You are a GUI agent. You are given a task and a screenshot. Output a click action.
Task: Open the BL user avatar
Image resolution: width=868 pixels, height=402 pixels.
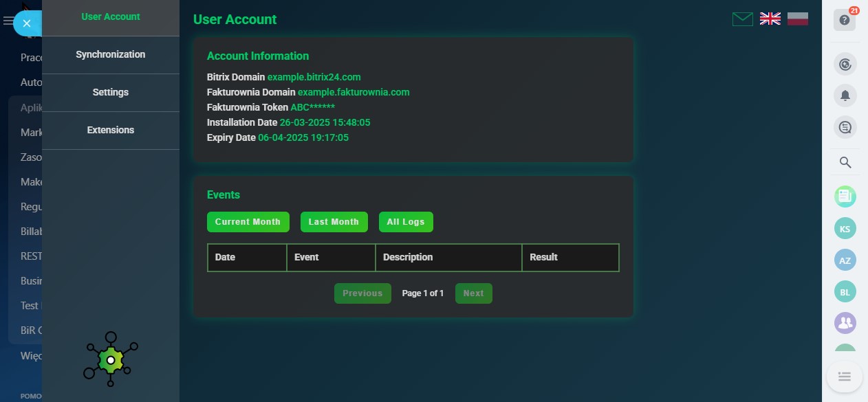coord(845,292)
